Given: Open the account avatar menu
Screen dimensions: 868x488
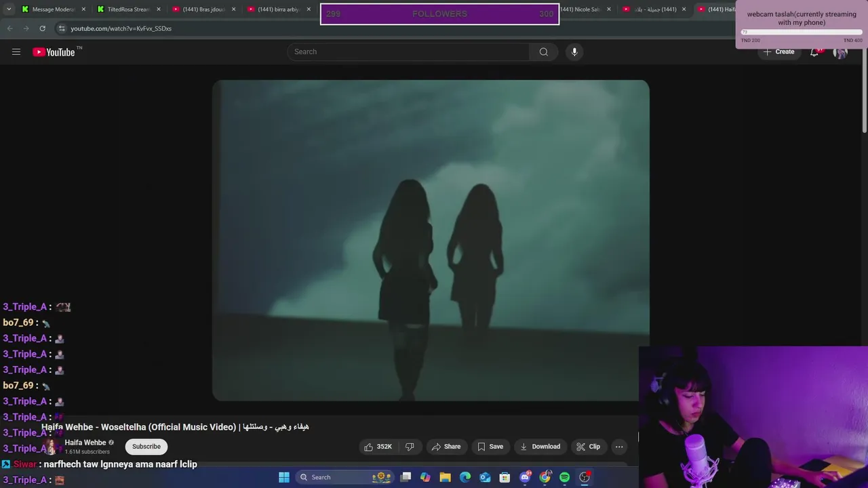Looking at the screenshot, I should tap(840, 52).
